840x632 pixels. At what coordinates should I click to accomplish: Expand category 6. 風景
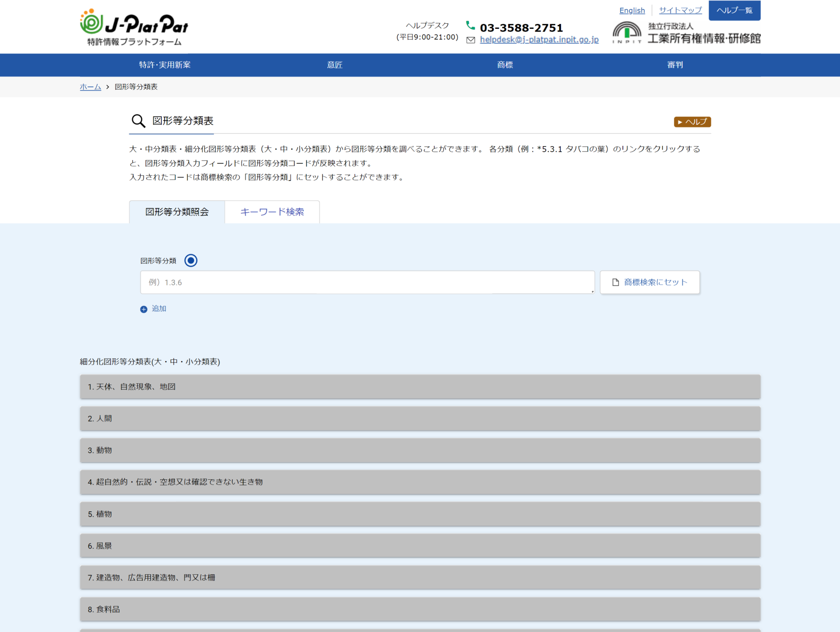(420, 546)
